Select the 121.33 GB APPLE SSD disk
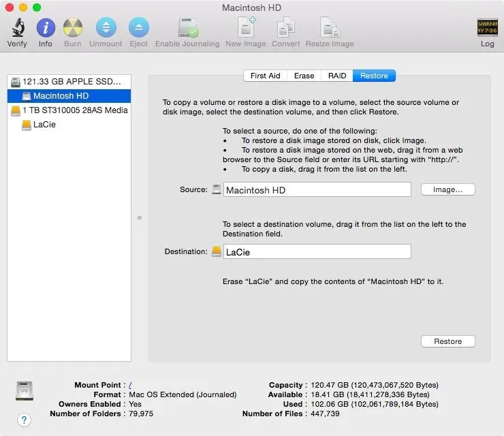This screenshot has width=504, height=436. [69, 82]
